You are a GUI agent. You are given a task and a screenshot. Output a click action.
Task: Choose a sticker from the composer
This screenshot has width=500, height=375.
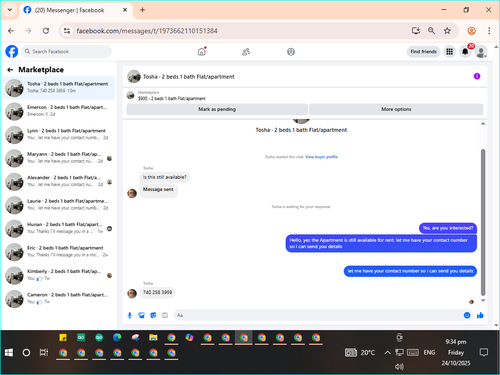coord(153,315)
